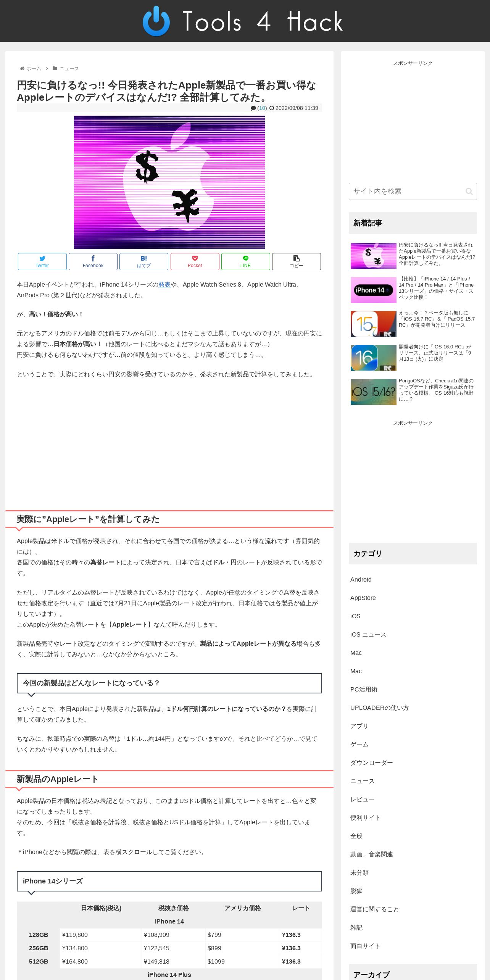Image resolution: width=490 pixels, height=980 pixels.
Task: Open the 全般 category
Action: [356, 836]
